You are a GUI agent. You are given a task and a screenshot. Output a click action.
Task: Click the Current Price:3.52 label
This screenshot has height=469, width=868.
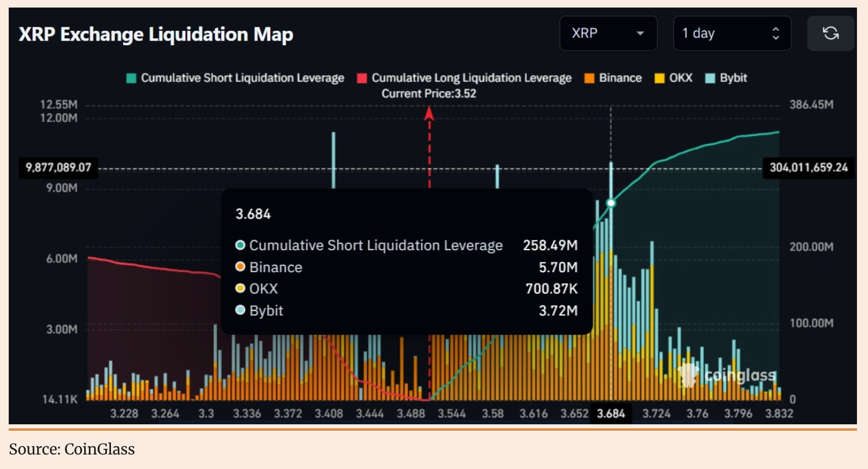[429, 93]
